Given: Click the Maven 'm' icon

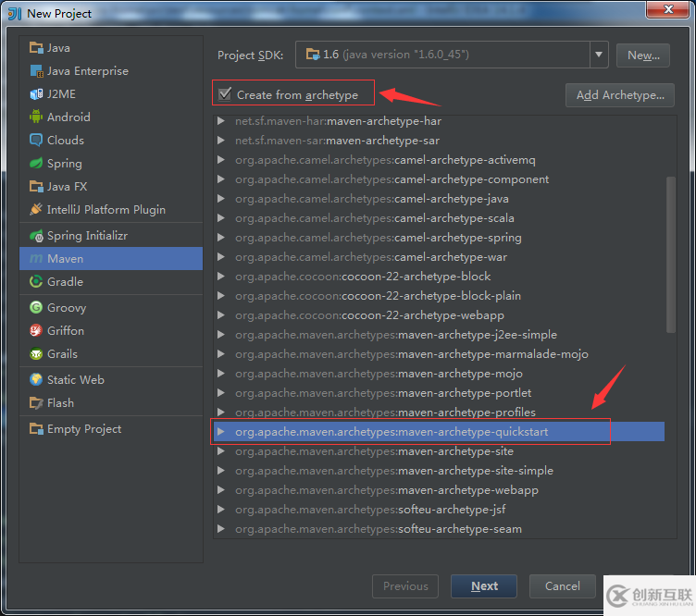Looking at the screenshot, I should point(35,259).
